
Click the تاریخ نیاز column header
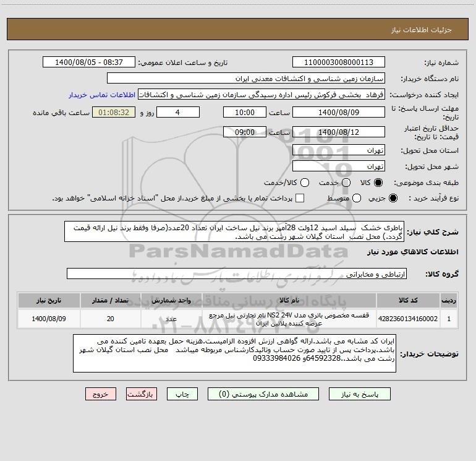coord(49,300)
